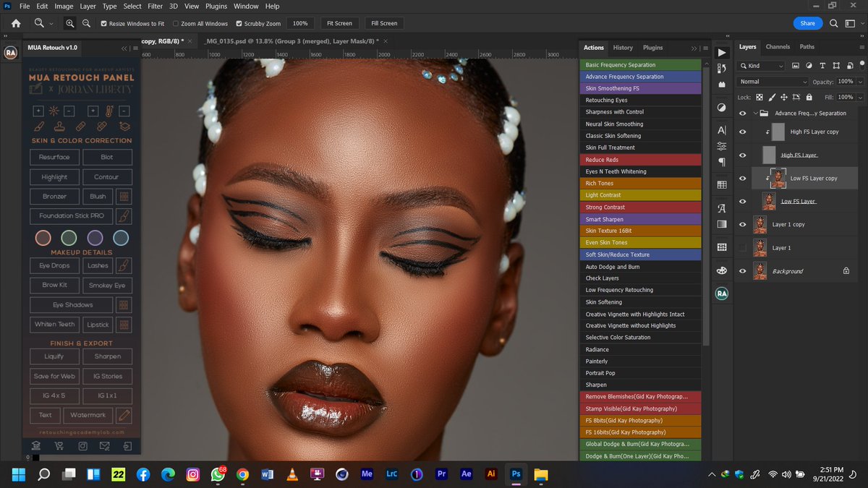Open the Opacity value dropdown arrow
This screenshot has width=868, height=488.
click(859, 82)
